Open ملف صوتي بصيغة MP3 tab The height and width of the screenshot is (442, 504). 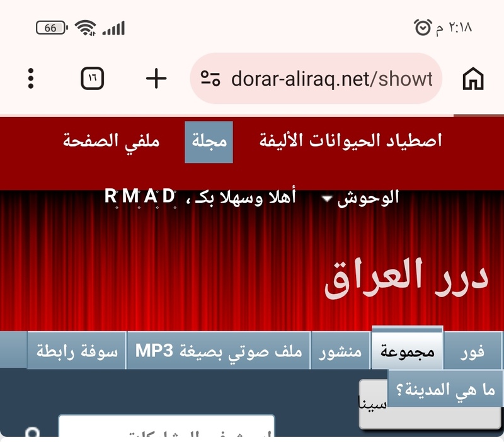click(x=219, y=351)
